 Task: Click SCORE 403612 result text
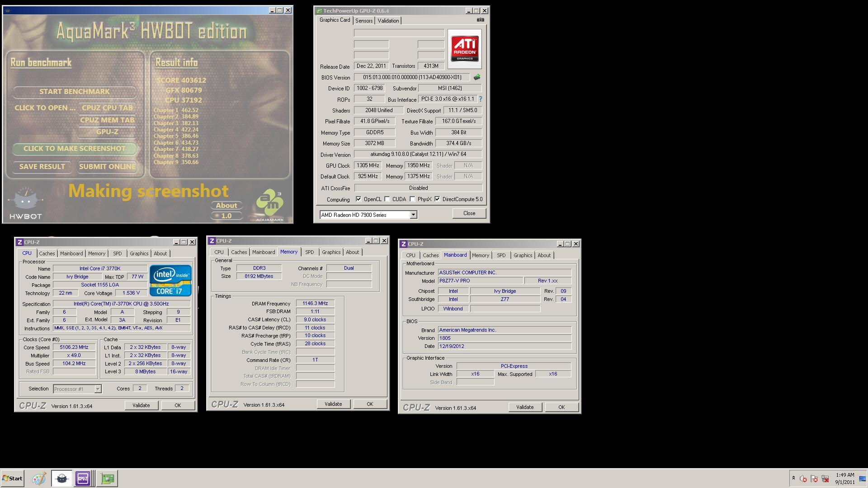point(181,80)
